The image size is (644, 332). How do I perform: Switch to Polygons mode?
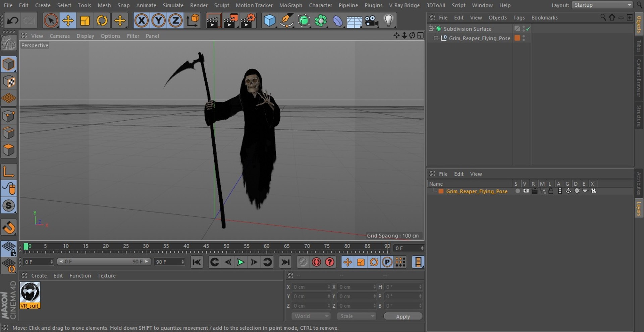(9, 150)
